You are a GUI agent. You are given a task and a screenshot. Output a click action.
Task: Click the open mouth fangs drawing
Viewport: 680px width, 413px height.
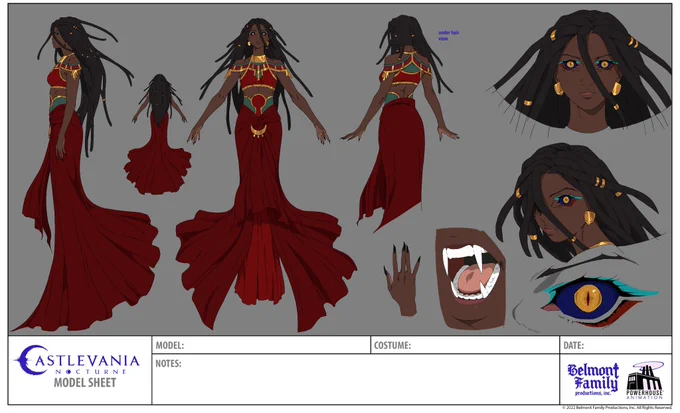(471, 279)
